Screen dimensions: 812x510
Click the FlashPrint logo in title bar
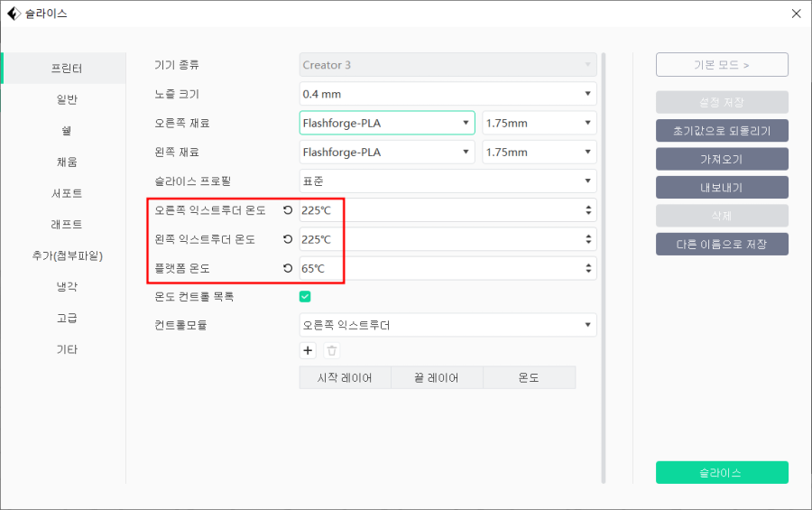(x=14, y=14)
